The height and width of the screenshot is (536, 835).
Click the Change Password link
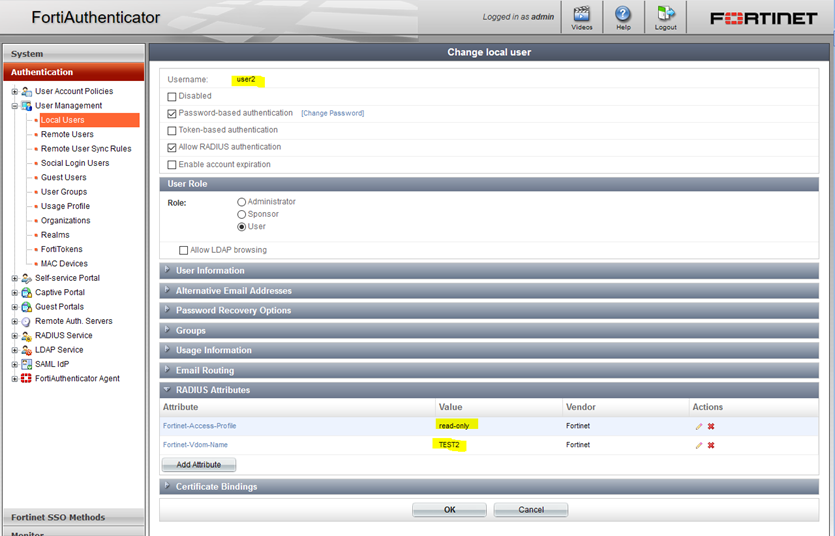(332, 114)
